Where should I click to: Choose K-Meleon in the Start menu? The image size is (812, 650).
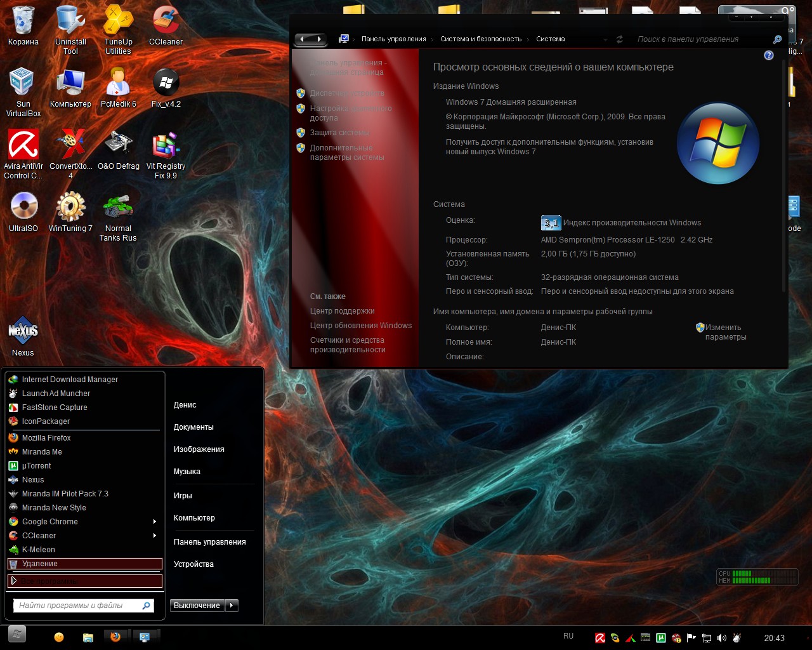coord(85,550)
